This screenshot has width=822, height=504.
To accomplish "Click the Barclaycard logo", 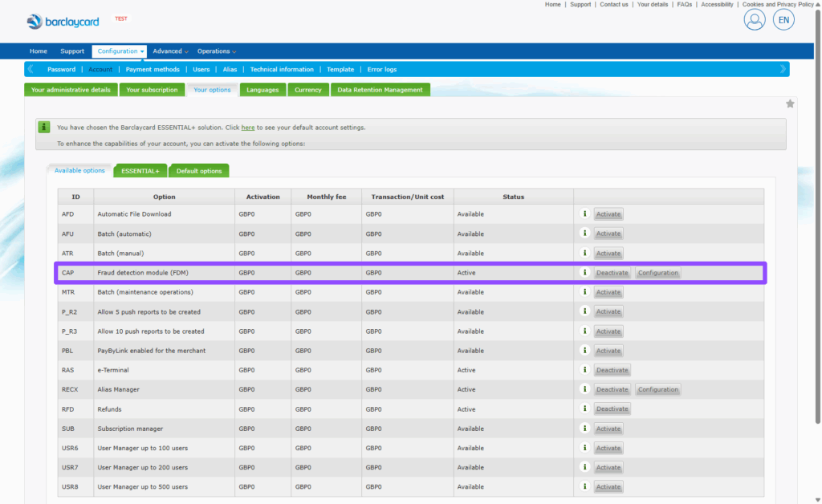I will pyautogui.click(x=63, y=22).
